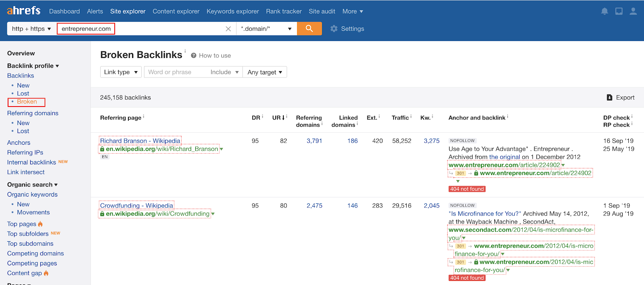Open the Include filter dropdown
644x285 pixels.
click(x=225, y=72)
